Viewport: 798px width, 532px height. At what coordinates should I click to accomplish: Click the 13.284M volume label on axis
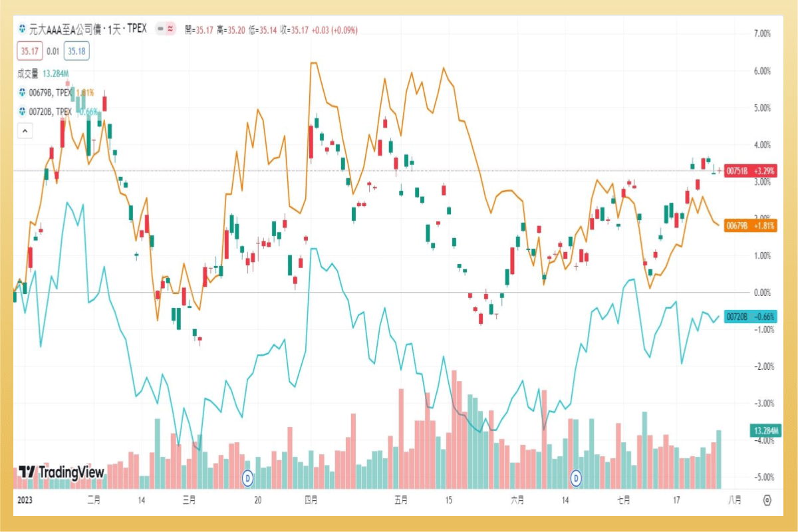[764, 430]
